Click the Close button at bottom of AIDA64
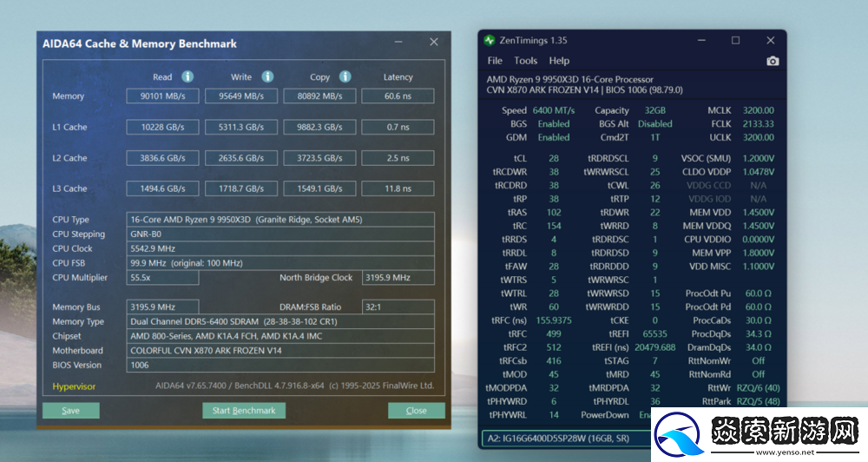Screen dimensions: 868x462 point(416,411)
